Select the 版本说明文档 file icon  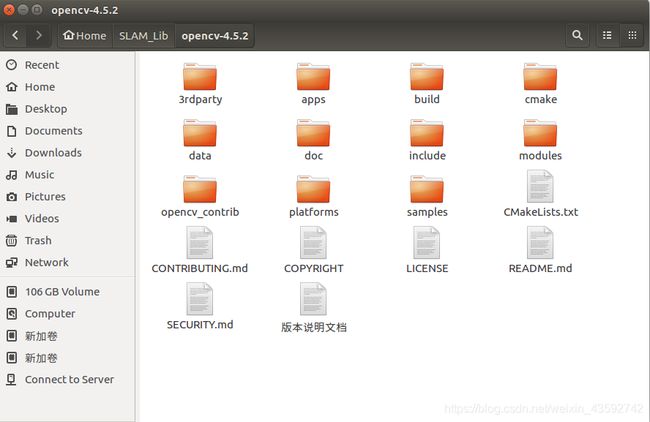(x=313, y=299)
